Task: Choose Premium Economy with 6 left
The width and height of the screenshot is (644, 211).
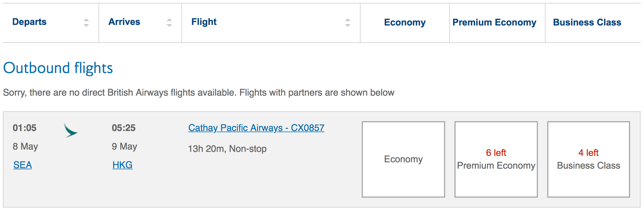Action: [x=496, y=159]
